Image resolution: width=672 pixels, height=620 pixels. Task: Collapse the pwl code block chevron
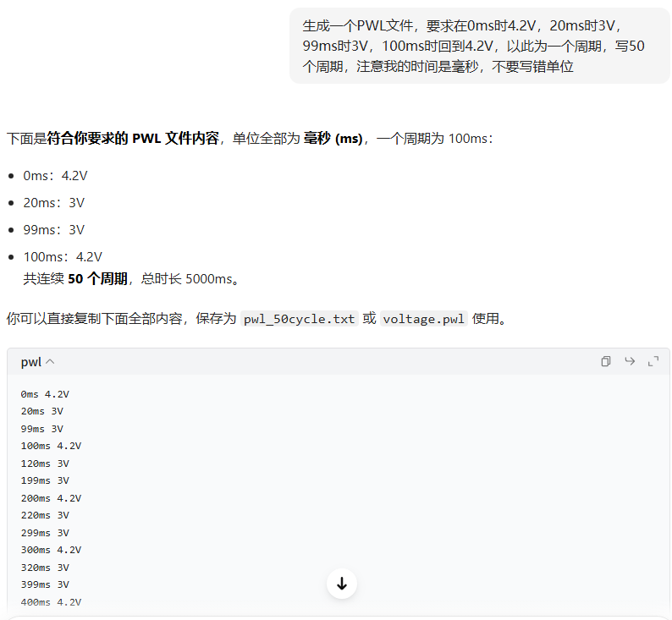tap(50, 362)
